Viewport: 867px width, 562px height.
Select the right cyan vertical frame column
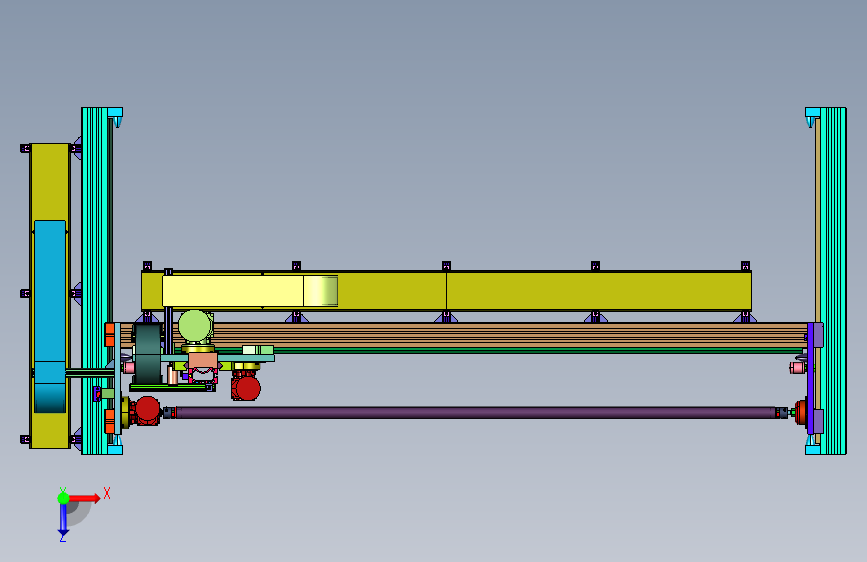833,280
